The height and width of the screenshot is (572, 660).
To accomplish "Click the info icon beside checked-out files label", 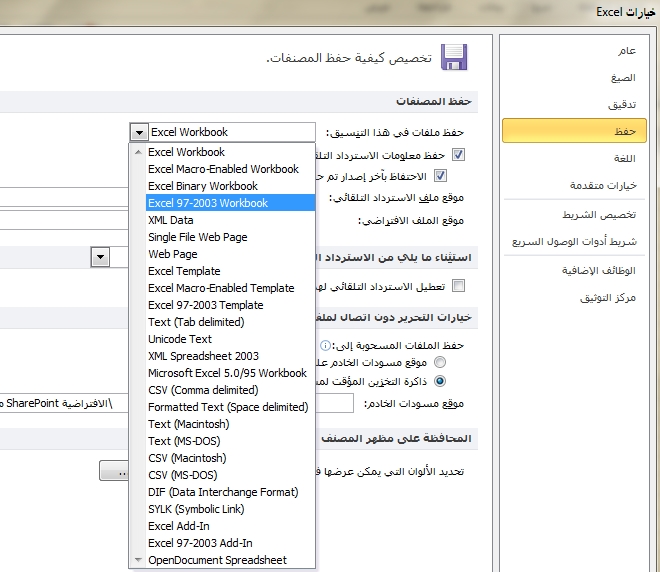I will pyautogui.click(x=325, y=346).
